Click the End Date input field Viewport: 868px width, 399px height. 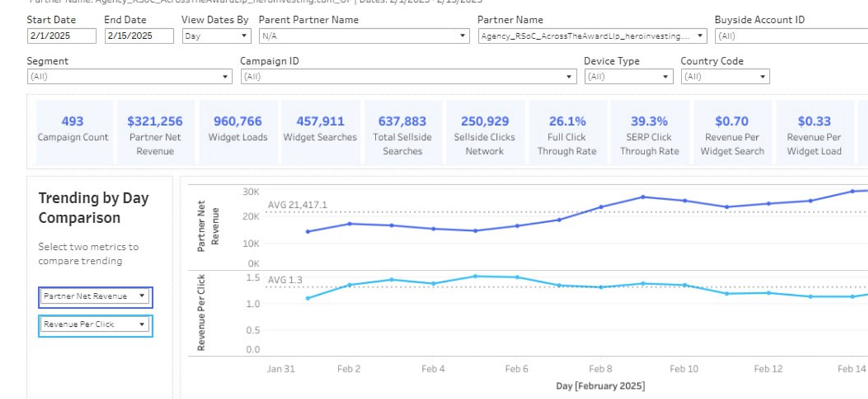(x=139, y=36)
